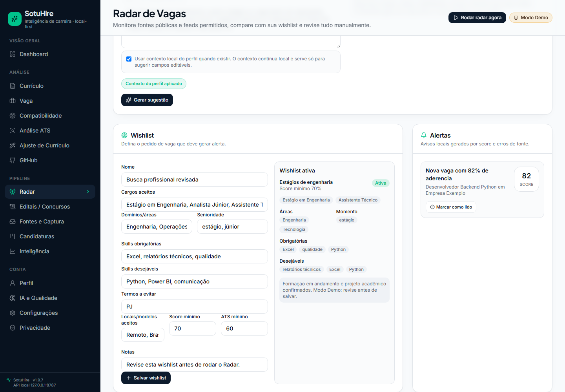Click the 'Tecnologia' area tag
Viewport: 565px width, 392px height.
pyautogui.click(x=294, y=229)
